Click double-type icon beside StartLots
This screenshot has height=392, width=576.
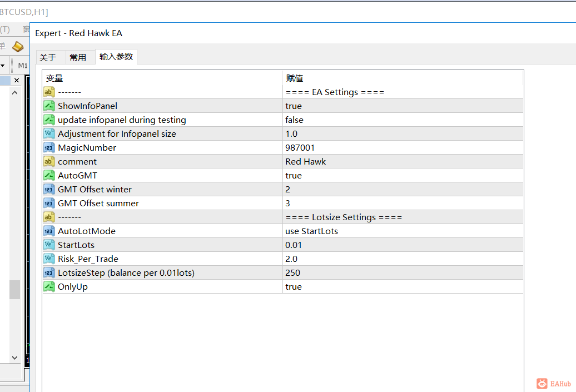tap(49, 245)
